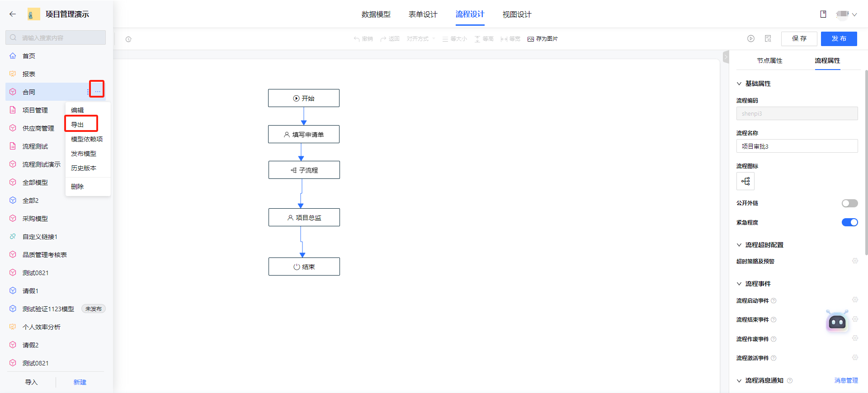
Task: Open the 报表 report item
Action: coord(29,74)
